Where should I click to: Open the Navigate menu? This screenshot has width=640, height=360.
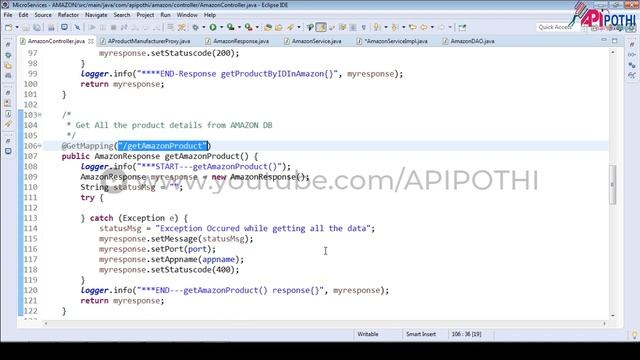(96, 15)
